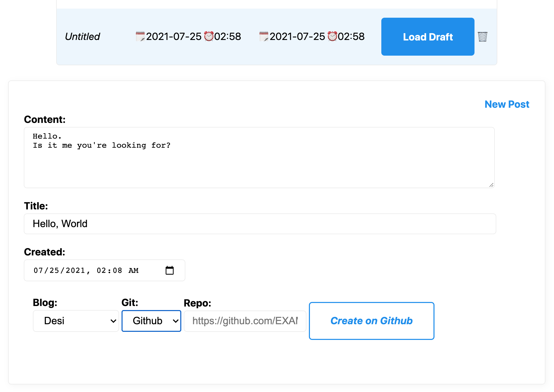The width and height of the screenshot is (554, 392).
Task: Click the first alarm clock emoji
Action: tap(209, 36)
